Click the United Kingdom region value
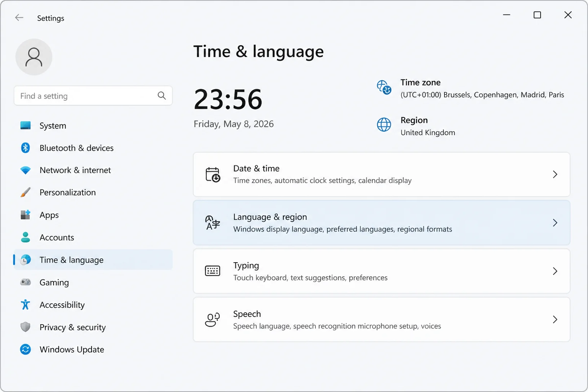 [428, 132]
